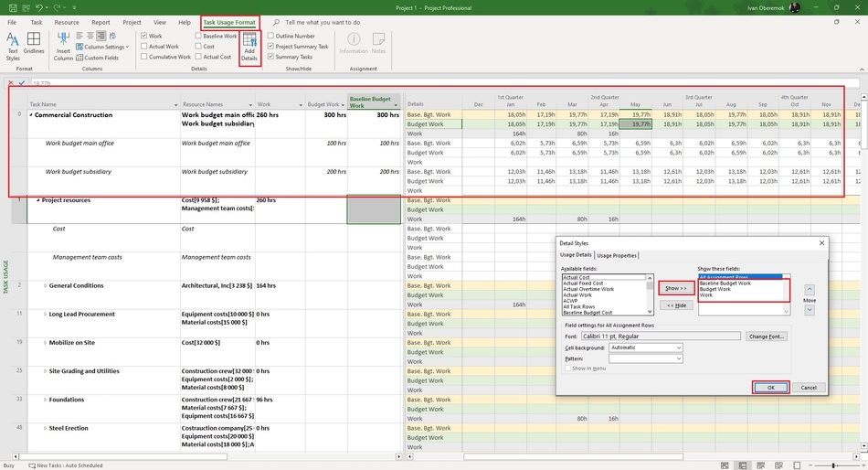Switch to the Task Usage view in the status bar
This screenshot has width=868, height=470.
(743, 465)
